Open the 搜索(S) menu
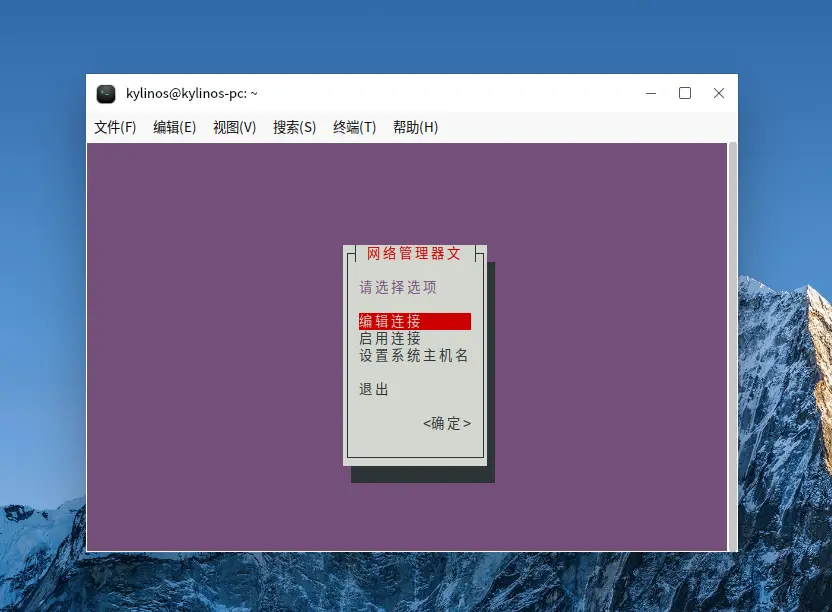Viewport: 832px width, 612px height. point(294,127)
